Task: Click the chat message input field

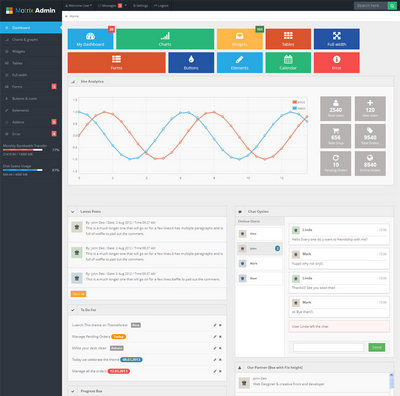Action: click(x=328, y=347)
